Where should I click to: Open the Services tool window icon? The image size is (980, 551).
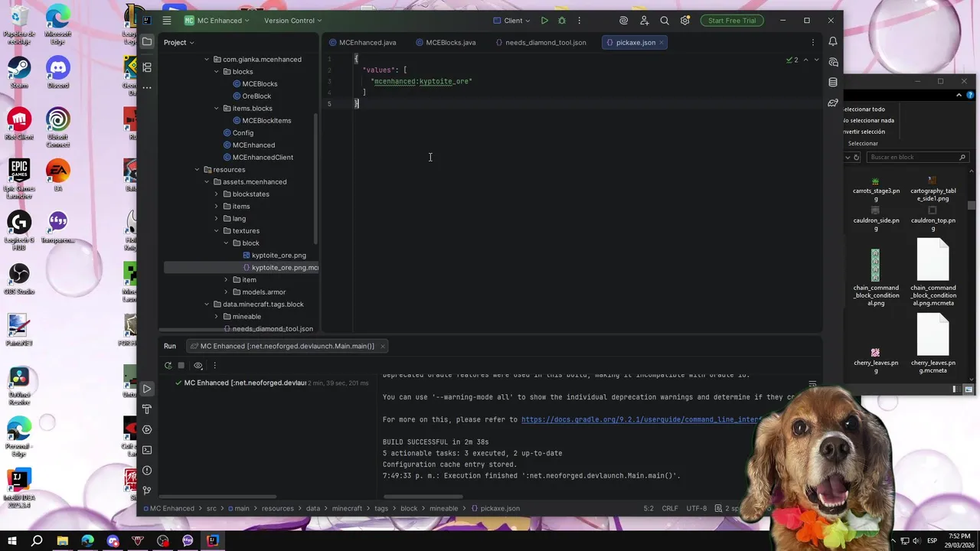(147, 429)
